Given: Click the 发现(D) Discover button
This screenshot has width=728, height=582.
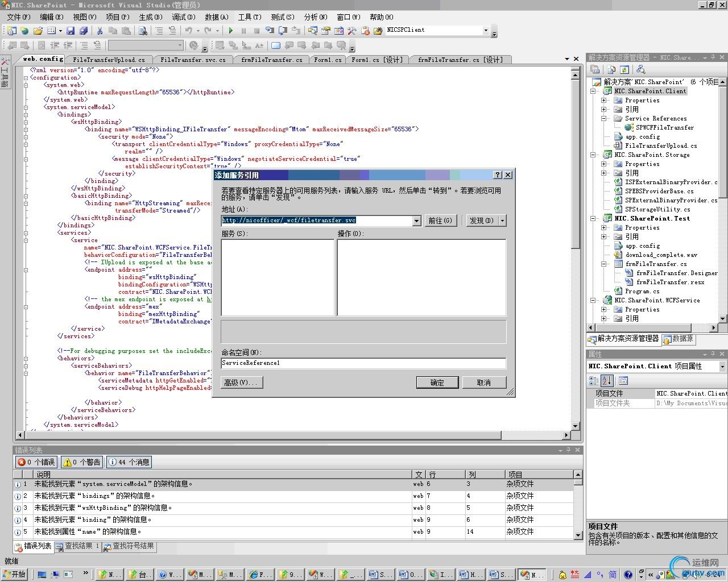Looking at the screenshot, I should pos(481,221).
